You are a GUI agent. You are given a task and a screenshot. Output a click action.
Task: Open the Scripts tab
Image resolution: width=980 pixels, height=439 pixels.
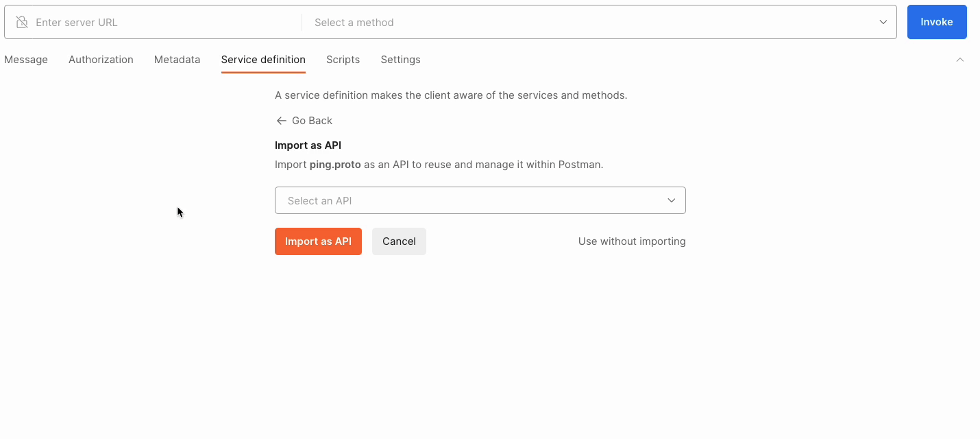pyautogui.click(x=343, y=60)
